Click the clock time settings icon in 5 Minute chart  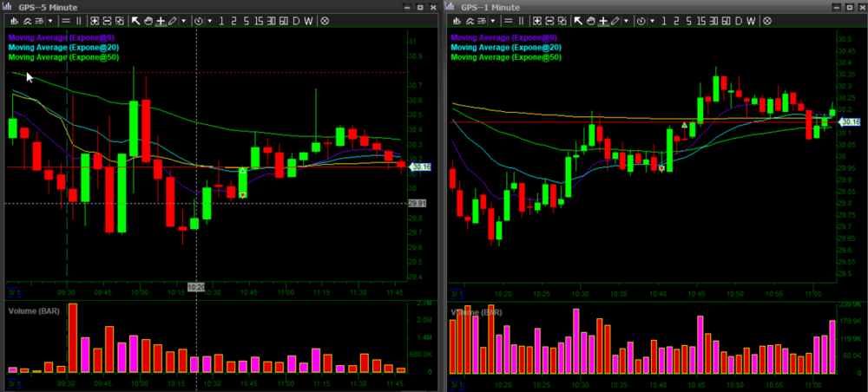tap(199, 19)
